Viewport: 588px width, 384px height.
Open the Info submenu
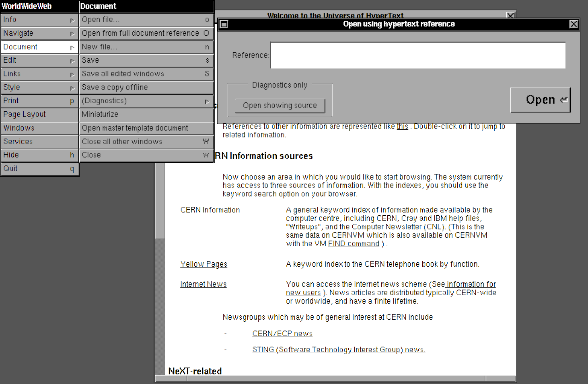tap(39, 20)
